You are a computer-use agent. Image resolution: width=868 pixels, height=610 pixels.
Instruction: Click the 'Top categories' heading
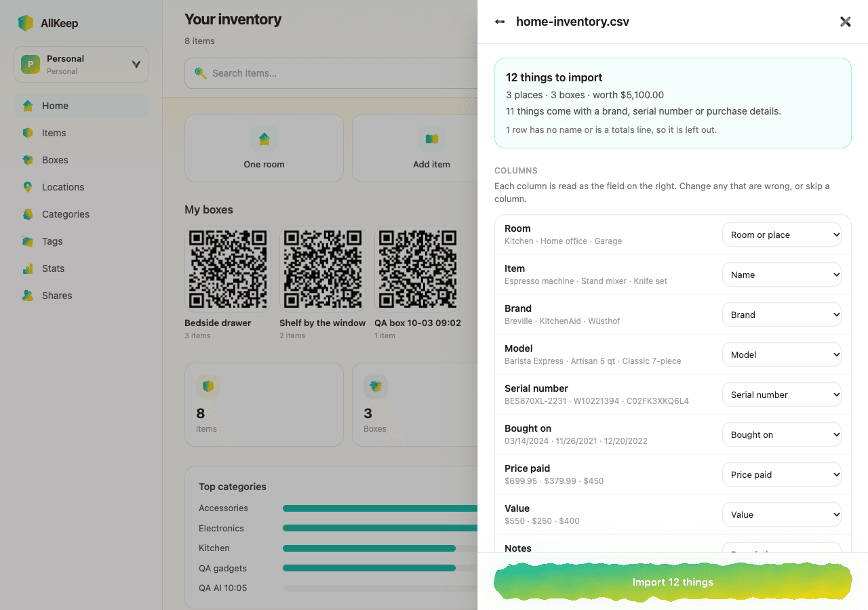point(233,487)
